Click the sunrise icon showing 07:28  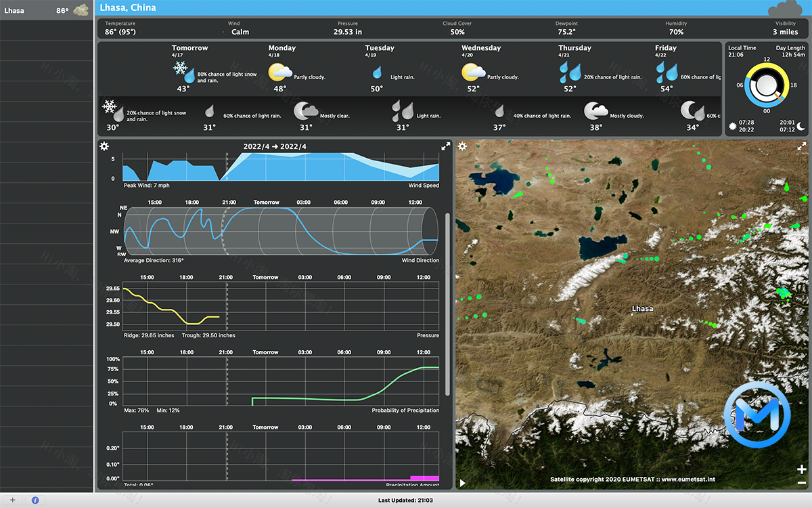point(734,125)
